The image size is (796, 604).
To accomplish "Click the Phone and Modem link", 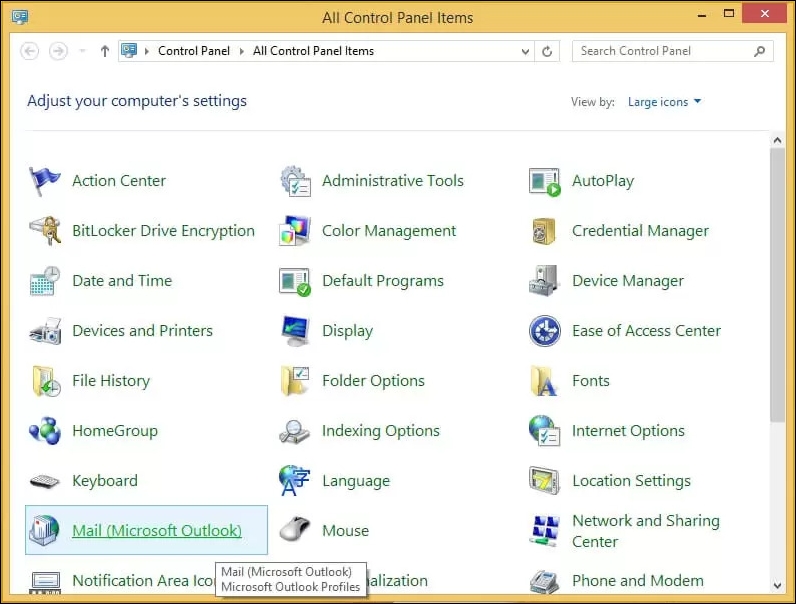I will coord(638,580).
